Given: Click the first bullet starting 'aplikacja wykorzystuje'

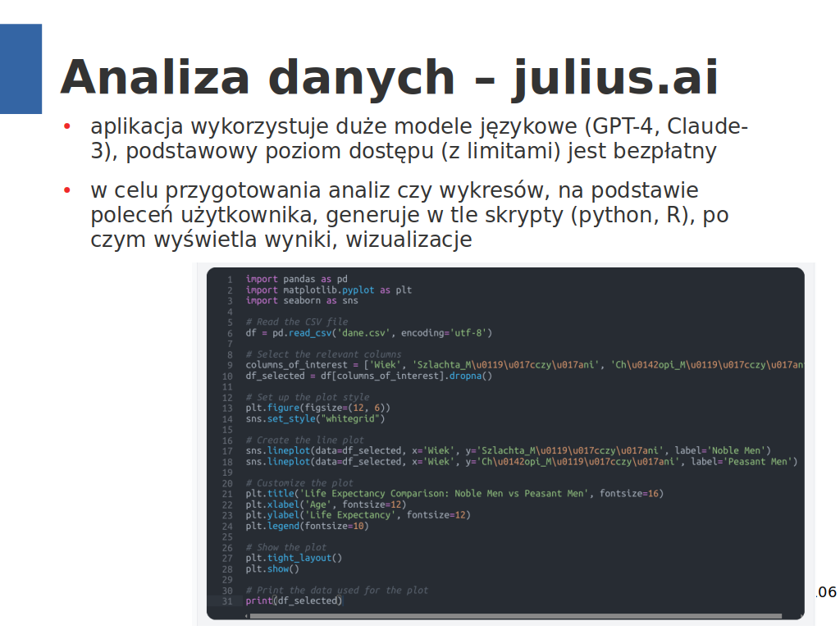Looking at the screenshot, I should tap(418, 139).
